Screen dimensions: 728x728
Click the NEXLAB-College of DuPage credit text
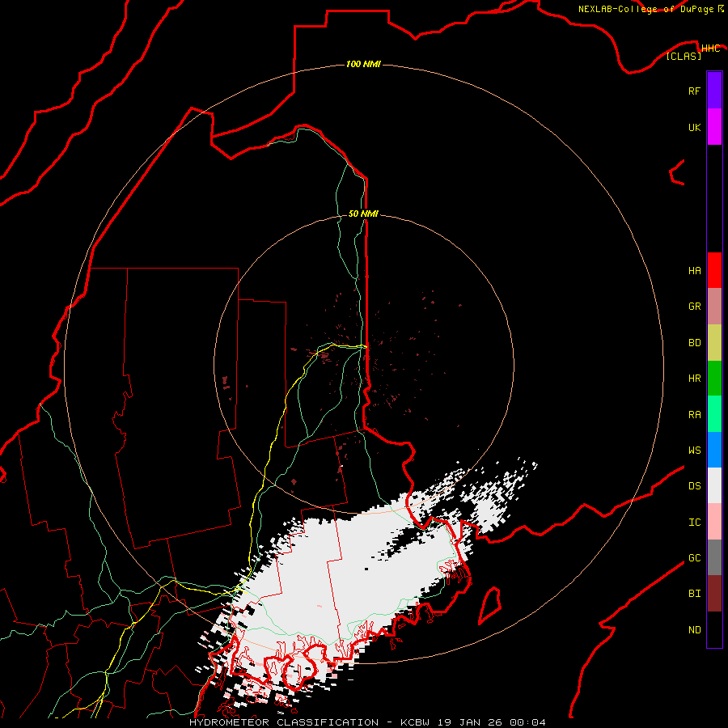645,9
